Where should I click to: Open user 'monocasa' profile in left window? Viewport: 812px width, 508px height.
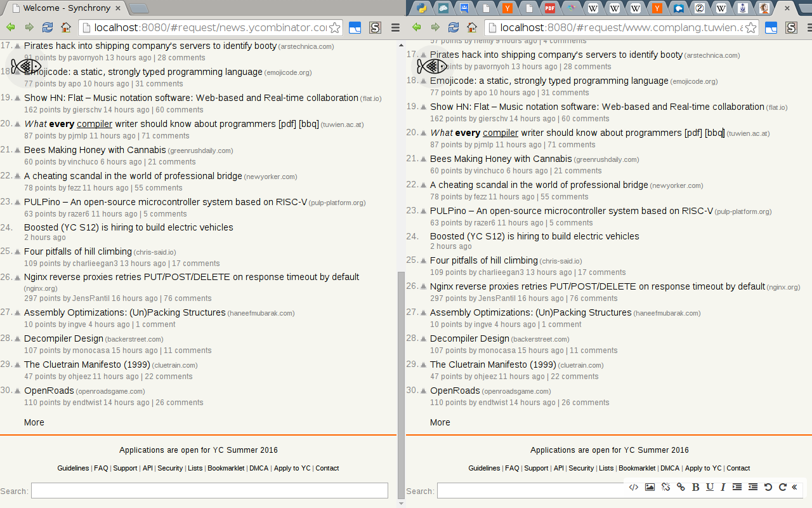pyautogui.click(x=91, y=351)
